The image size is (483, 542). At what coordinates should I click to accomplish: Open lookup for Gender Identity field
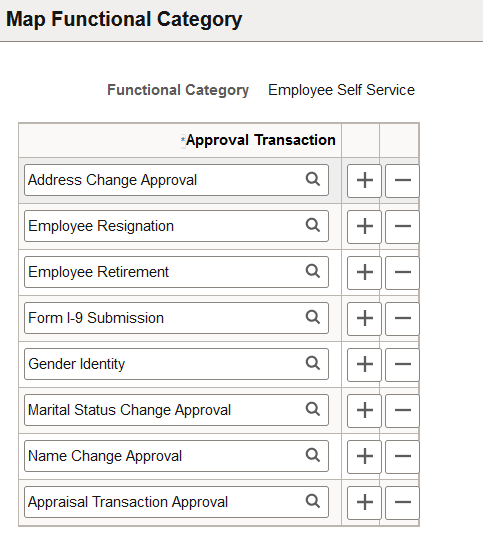313,364
